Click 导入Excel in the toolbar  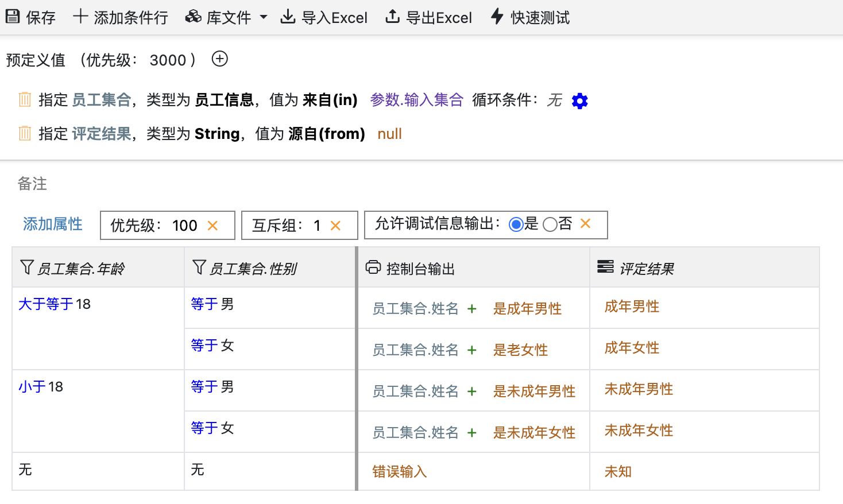(x=324, y=17)
